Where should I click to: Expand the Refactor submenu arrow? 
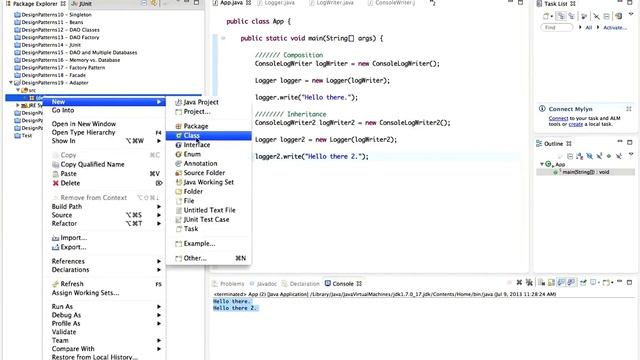coord(159,224)
